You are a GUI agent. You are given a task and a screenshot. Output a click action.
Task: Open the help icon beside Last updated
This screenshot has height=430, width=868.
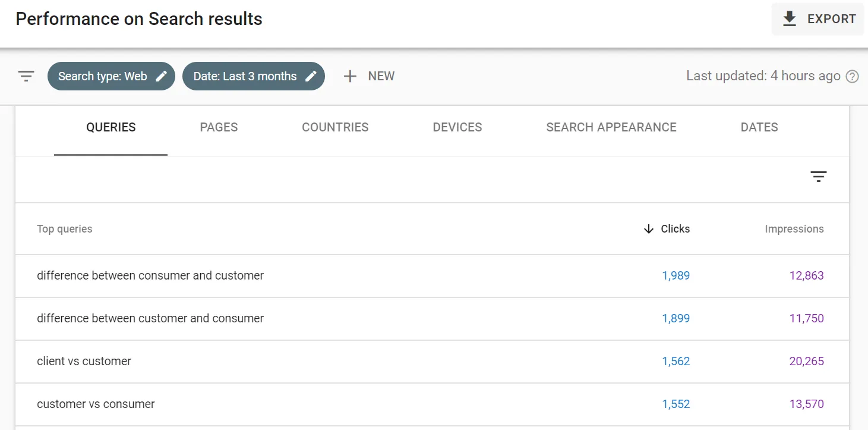click(x=853, y=76)
